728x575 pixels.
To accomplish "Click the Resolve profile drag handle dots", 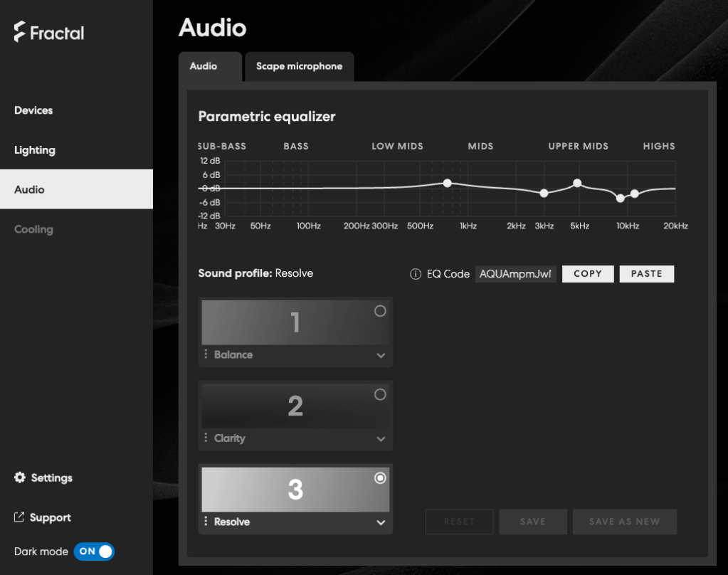I will click(206, 522).
